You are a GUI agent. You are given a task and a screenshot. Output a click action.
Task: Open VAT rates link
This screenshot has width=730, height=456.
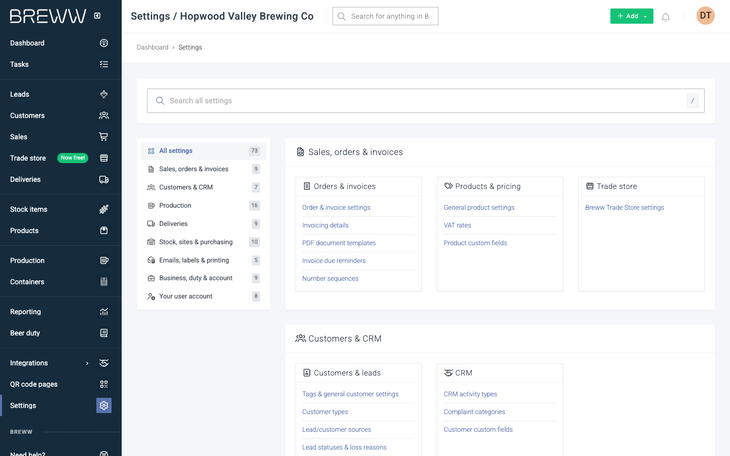tap(457, 225)
